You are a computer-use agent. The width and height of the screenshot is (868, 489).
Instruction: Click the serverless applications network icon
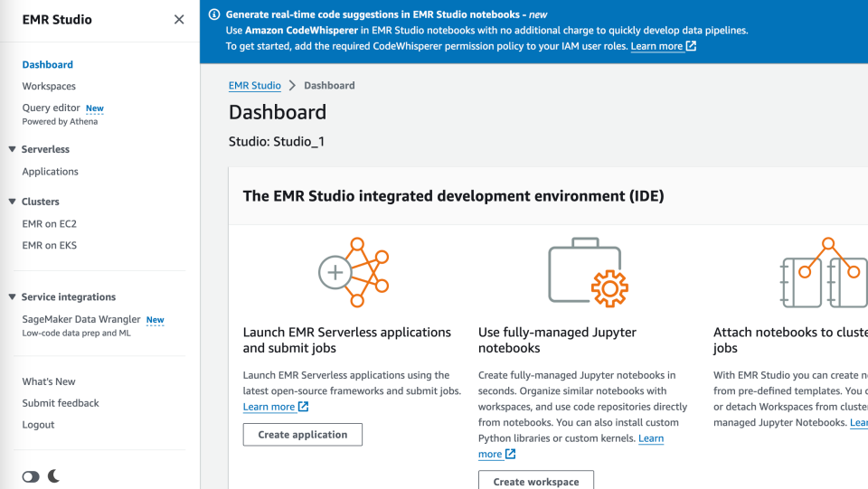point(354,272)
